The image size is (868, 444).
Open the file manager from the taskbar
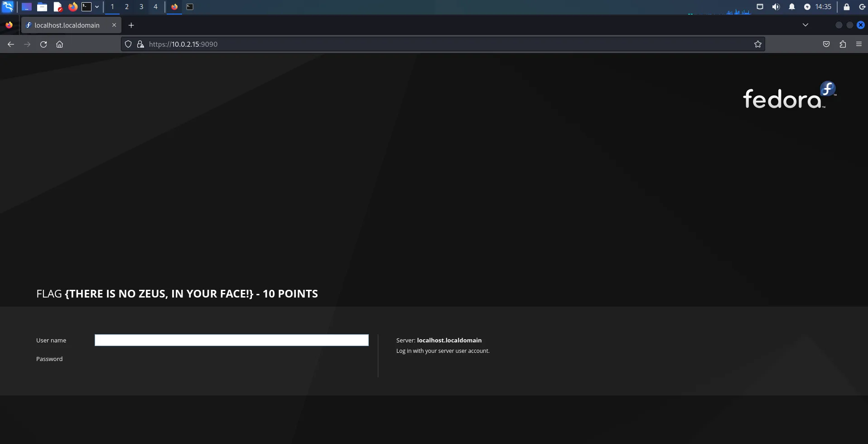click(42, 6)
